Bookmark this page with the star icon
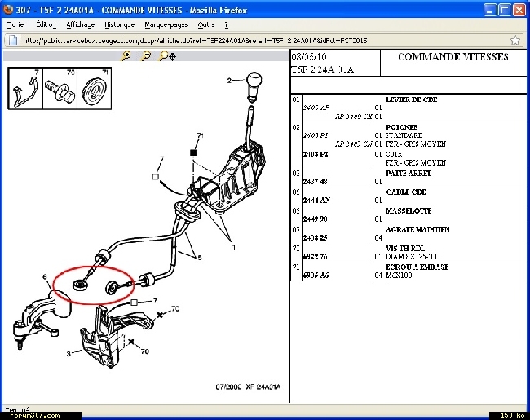 515,40
